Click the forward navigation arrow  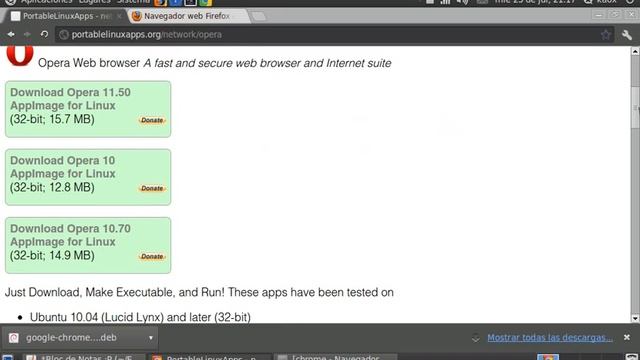point(27,35)
